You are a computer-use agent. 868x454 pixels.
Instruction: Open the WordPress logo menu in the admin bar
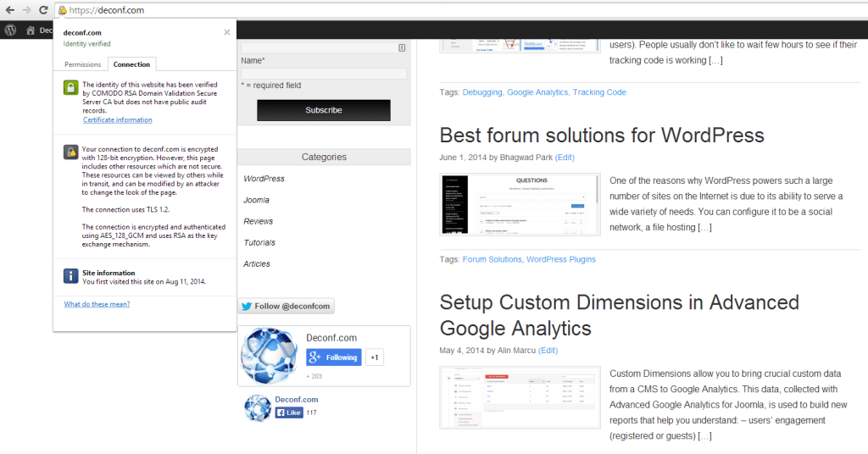[10, 30]
